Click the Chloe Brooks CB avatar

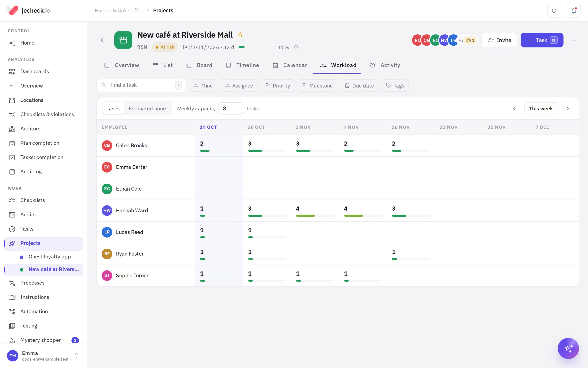point(107,146)
